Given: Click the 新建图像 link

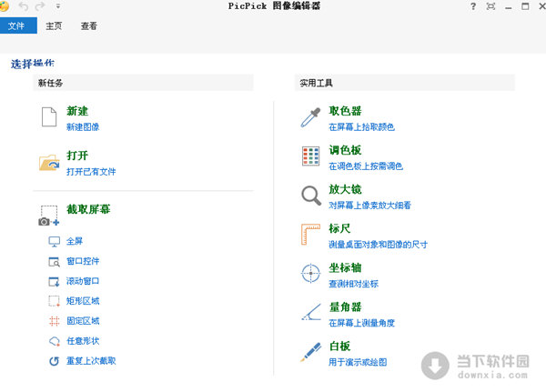Looking at the screenshot, I should click(83, 127).
